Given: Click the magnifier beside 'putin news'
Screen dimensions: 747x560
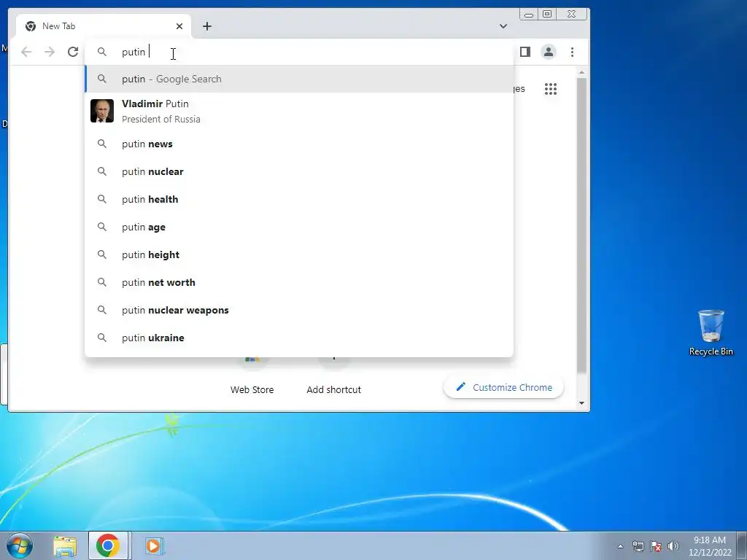Looking at the screenshot, I should coord(102,144).
